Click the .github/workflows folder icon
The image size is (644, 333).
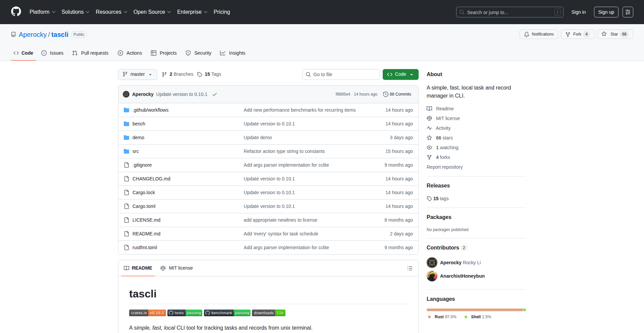[x=126, y=110]
